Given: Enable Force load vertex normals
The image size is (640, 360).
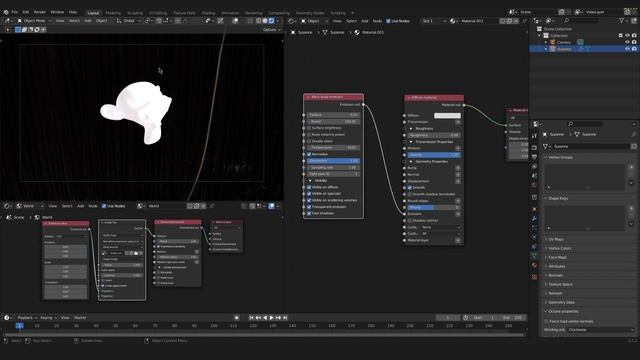Looking at the screenshot, I should [x=547, y=322].
